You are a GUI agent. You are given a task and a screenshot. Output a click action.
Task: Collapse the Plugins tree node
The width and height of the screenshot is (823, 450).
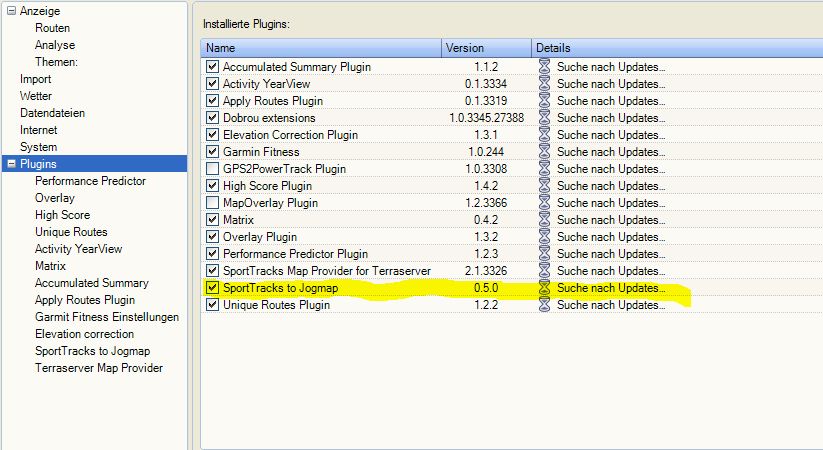click(11, 164)
